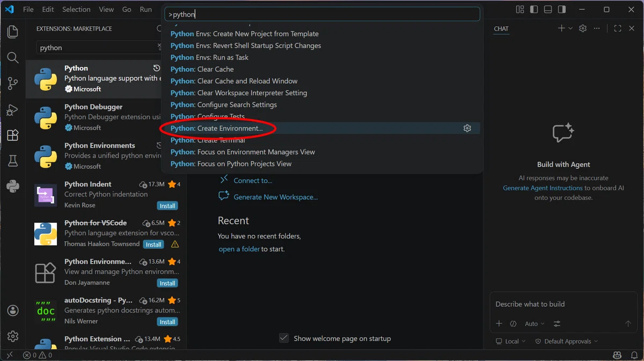Open the Run menu
This screenshot has height=361, width=644.
[x=145, y=9]
